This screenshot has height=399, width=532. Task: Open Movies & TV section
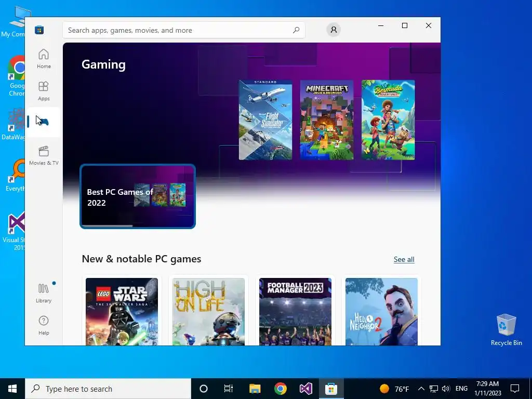[44, 155]
